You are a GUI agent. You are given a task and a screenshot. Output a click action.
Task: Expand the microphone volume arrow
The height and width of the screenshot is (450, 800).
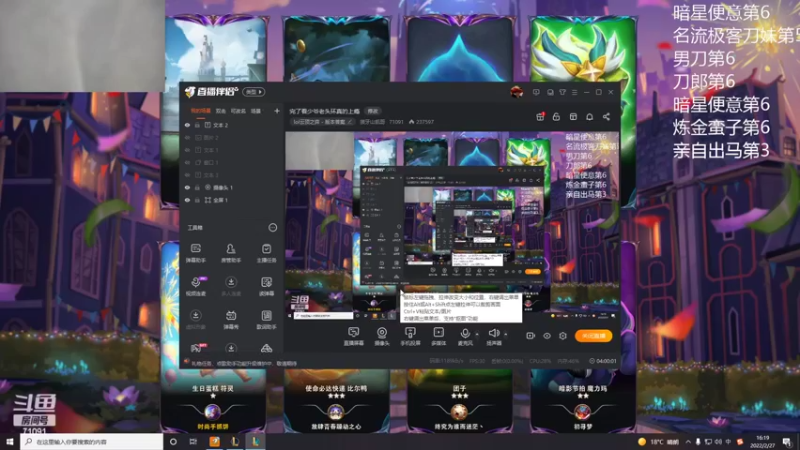(x=477, y=334)
